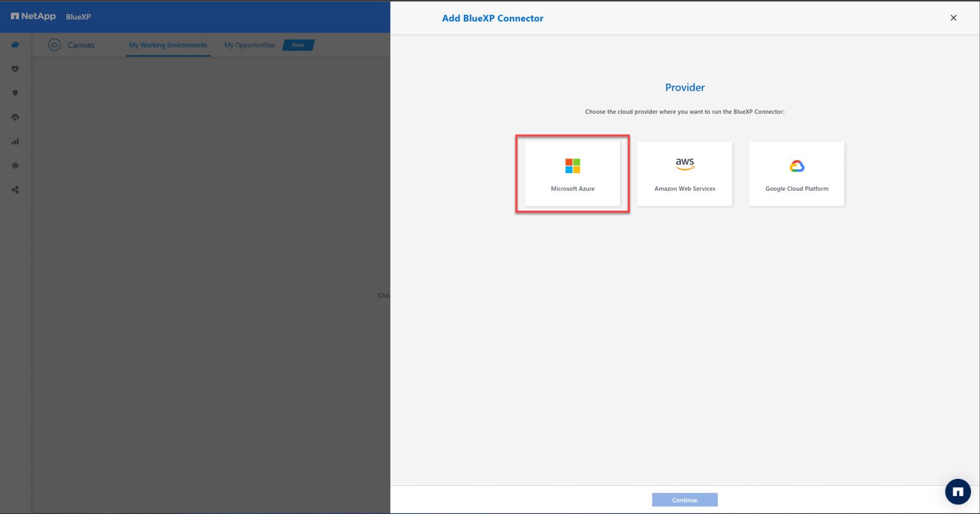980x514 pixels.
Task: Select the Amazon Web Services provider card
Action: (x=685, y=173)
